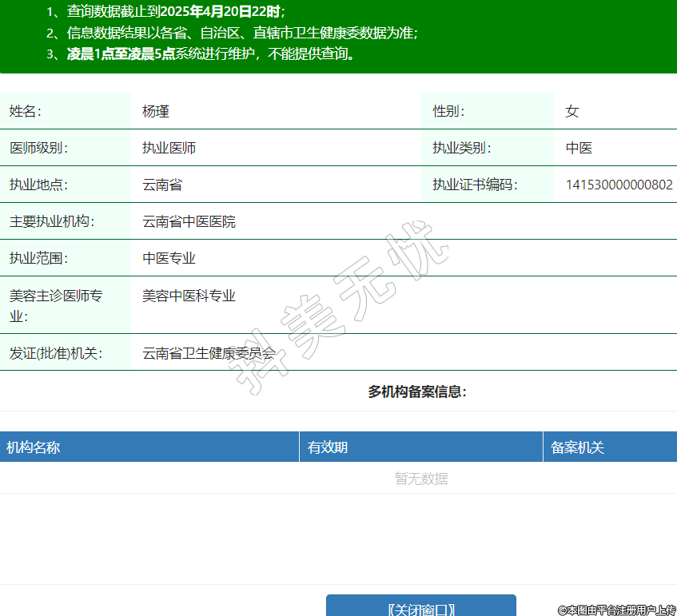Click the query cutoff date notice line
The image size is (677, 616).
[165, 12]
